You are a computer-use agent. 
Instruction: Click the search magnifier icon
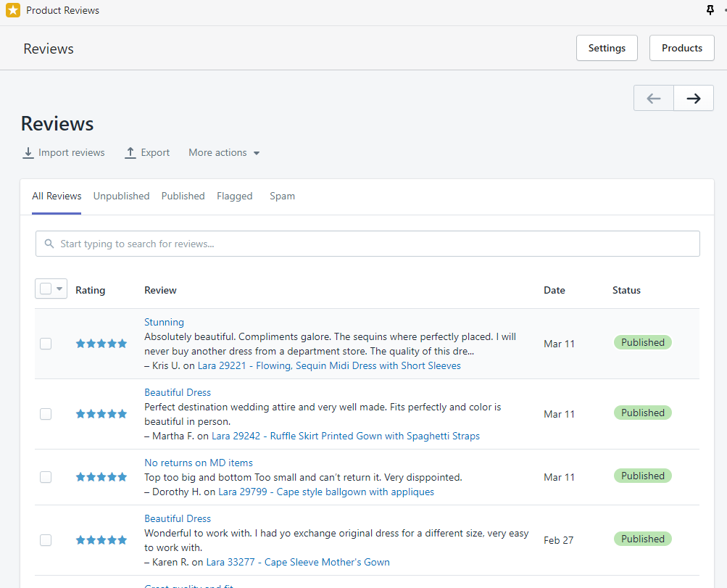click(x=49, y=244)
